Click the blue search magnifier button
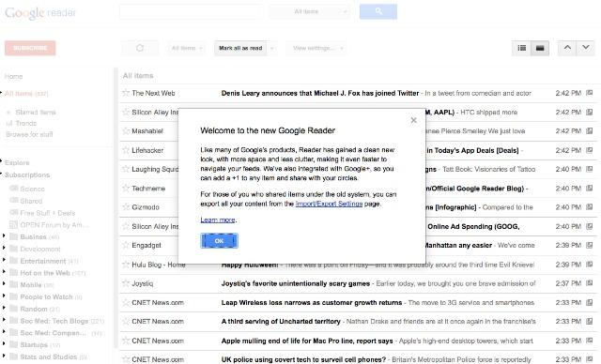This screenshot has height=364, width=601. point(378,11)
